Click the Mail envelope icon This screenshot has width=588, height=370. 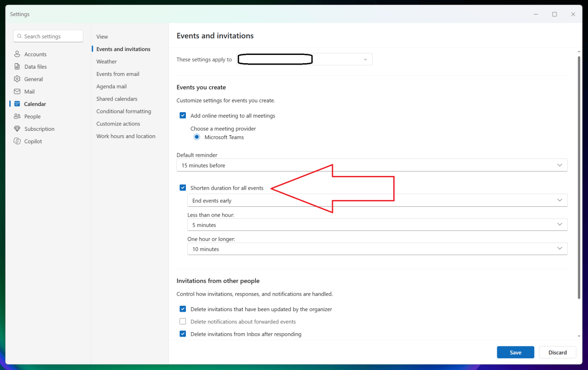(x=17, y=91)
